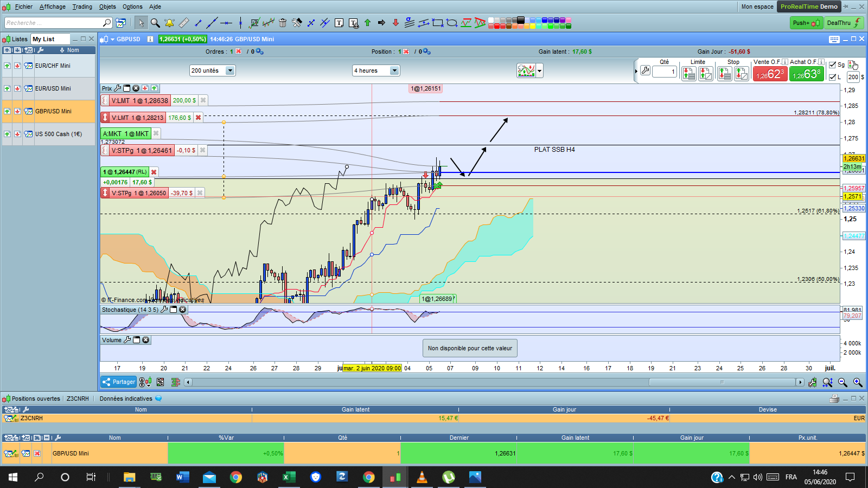This screenshot has height=488, width=868.
Task: Toggle the L checkbox
Action: (x=833, y=77)
